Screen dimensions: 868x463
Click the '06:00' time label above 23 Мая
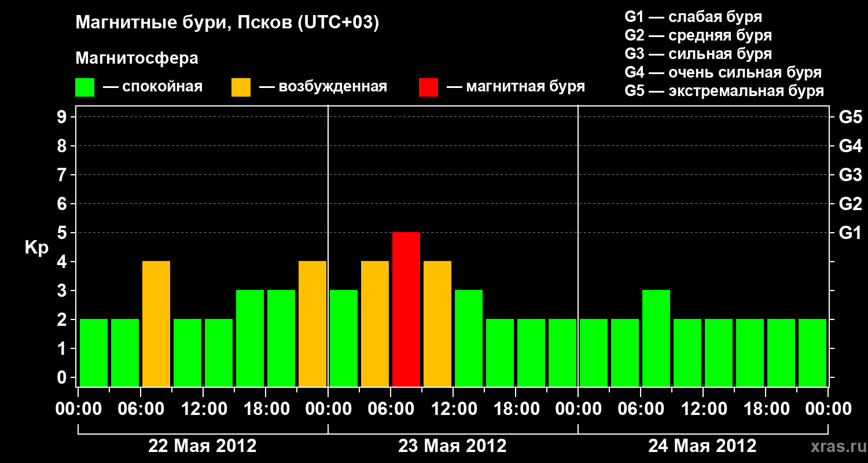coord(391,409)
